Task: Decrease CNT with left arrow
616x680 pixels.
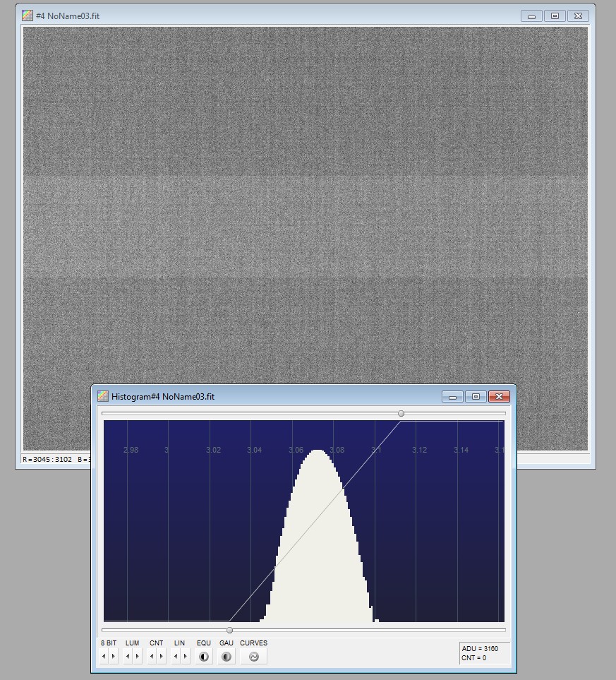Action: (152, 657)
